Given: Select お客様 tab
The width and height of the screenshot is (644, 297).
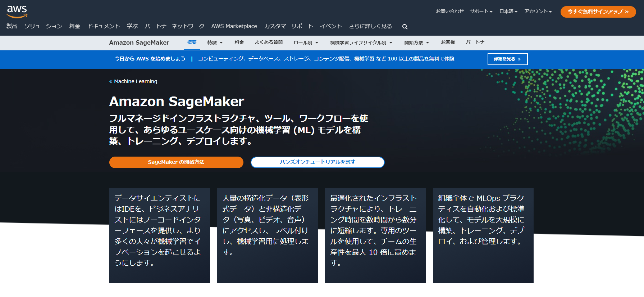Looking at the screenshot, I should click(448, 42).
